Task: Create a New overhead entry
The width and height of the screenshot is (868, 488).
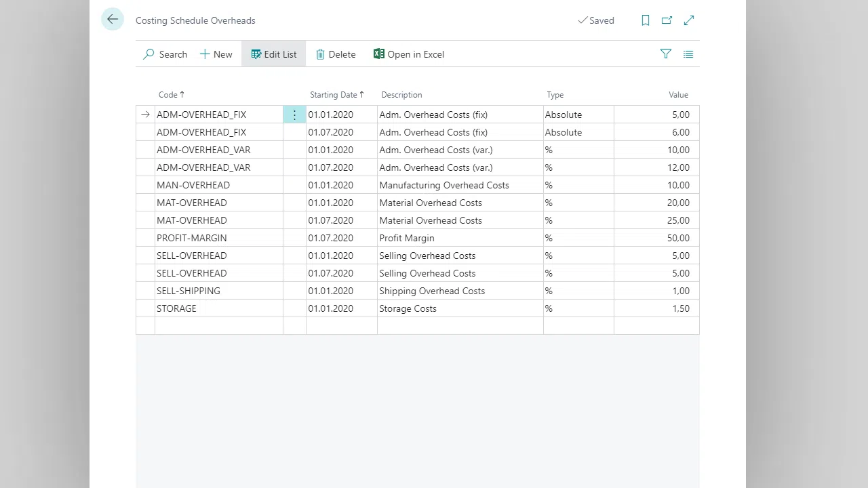Action: coord(216,54)
